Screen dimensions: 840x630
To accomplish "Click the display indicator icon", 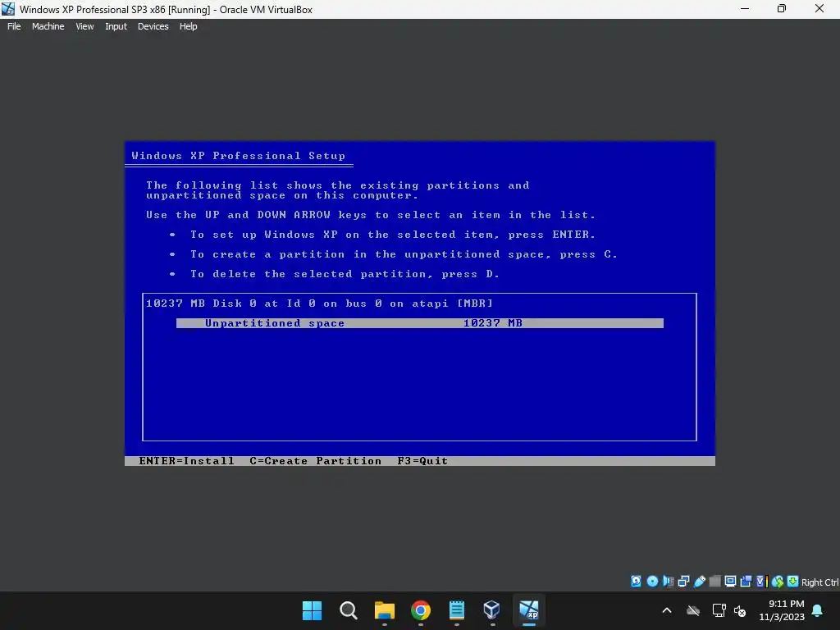I will pos(730,582).
